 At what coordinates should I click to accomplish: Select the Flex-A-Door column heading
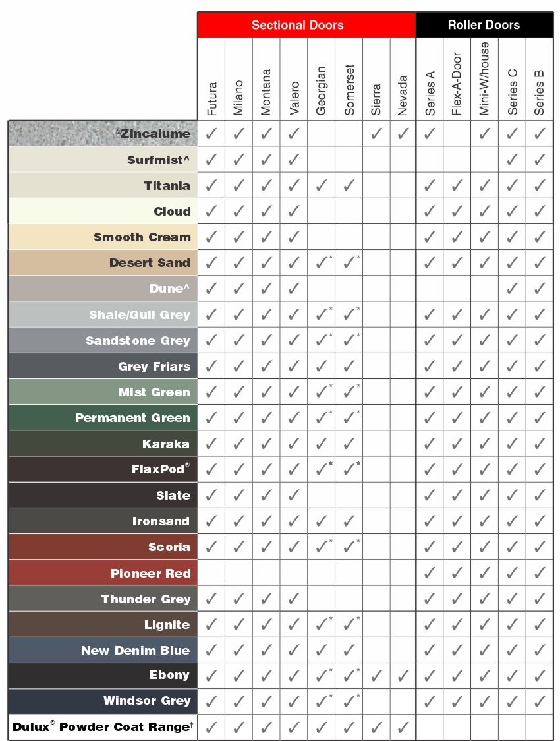(456, 84)
